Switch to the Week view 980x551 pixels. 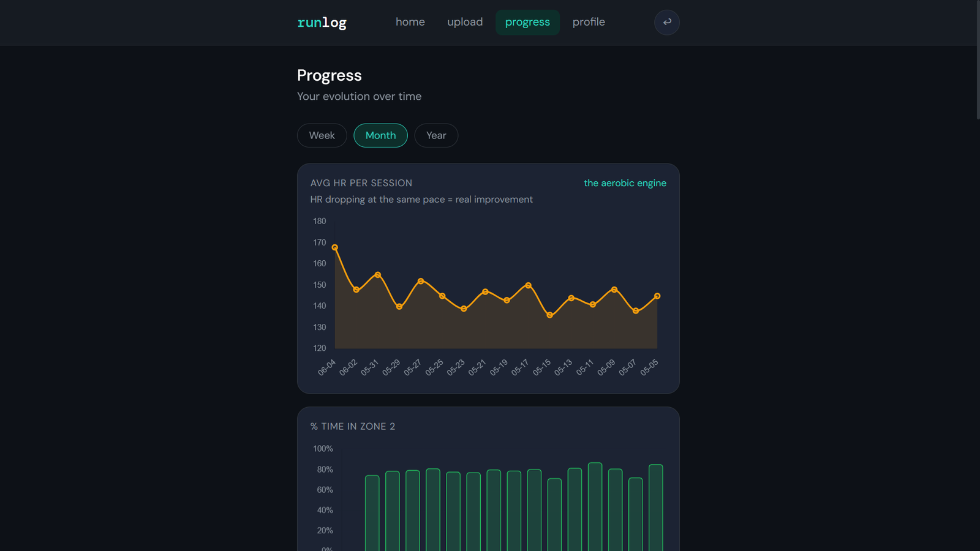322,135
